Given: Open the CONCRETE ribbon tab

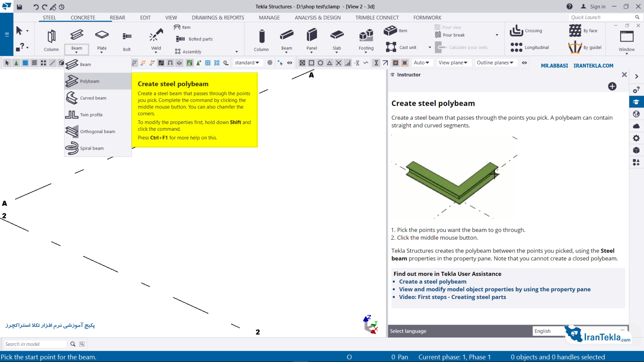Looking at the screenshot, I should pos(83,18).
